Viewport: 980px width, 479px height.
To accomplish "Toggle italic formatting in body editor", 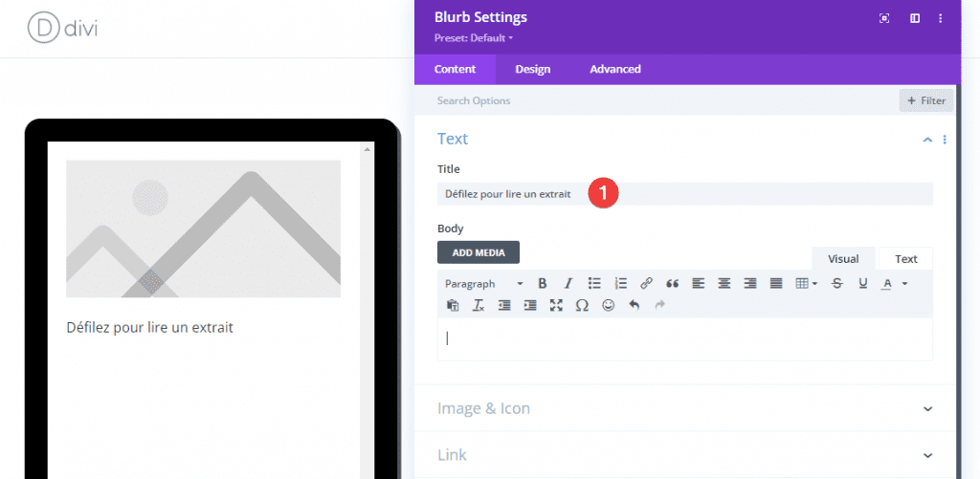I will [x=568, y=284].
